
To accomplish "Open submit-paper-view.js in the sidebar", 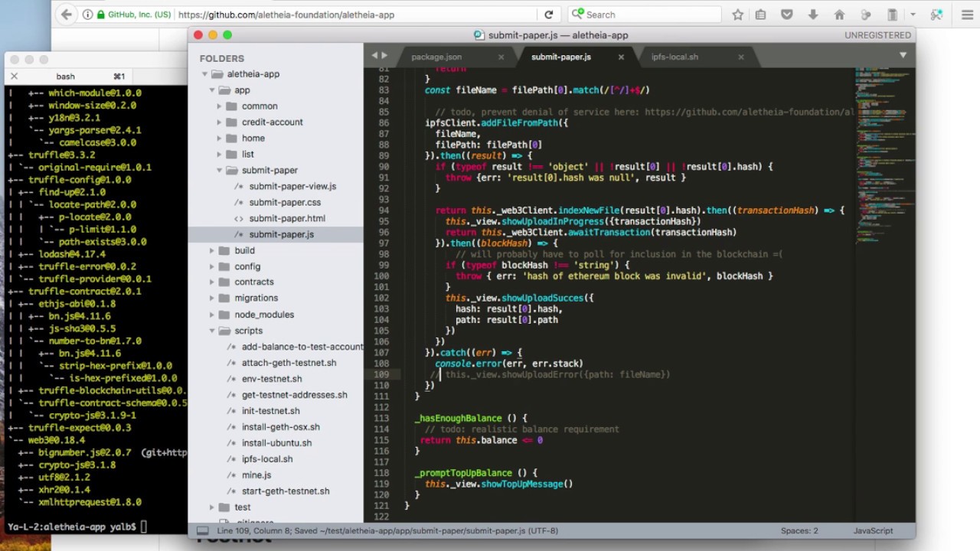I will click(x=292, y=186).
